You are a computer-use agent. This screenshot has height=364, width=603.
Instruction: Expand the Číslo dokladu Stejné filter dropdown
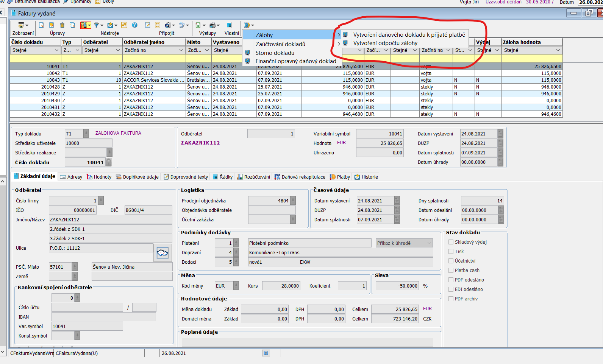point(56,50)
